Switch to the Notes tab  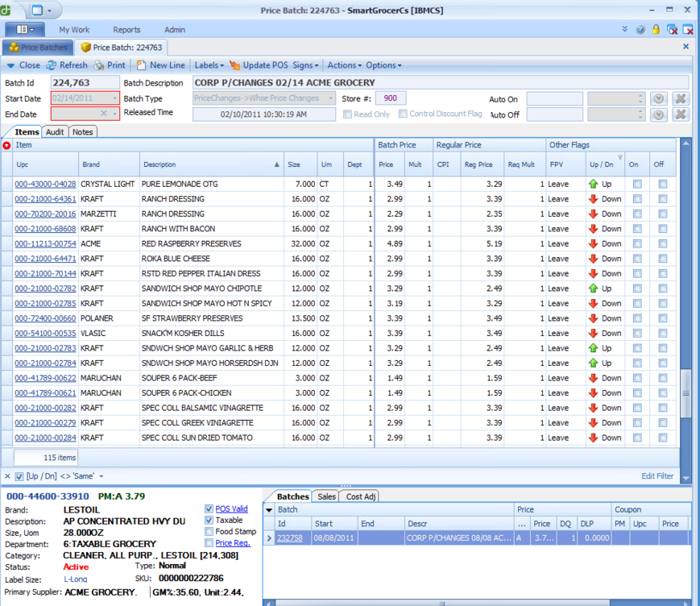83,131
